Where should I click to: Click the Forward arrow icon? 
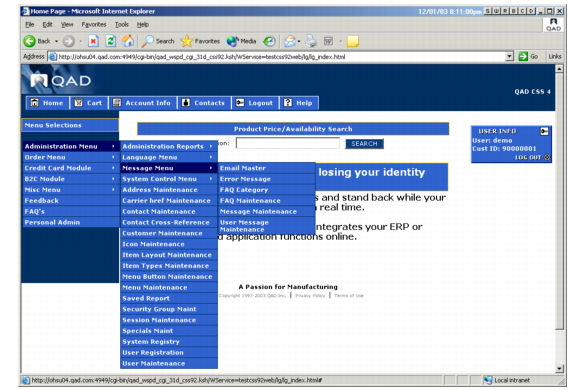[68, 41]
